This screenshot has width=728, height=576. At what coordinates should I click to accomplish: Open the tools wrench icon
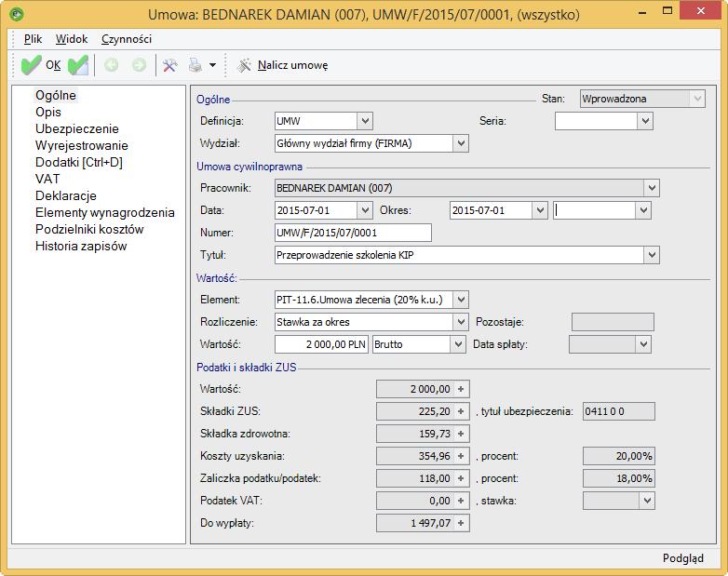170,65
